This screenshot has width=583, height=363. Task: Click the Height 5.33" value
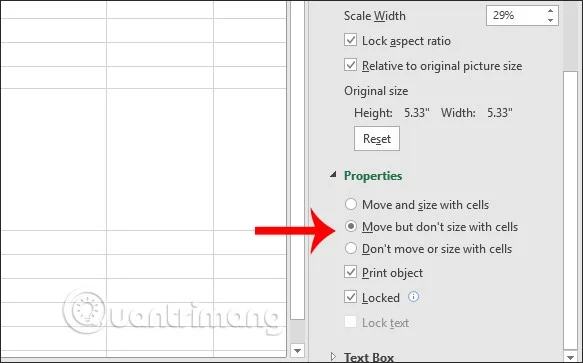[417, 113]
